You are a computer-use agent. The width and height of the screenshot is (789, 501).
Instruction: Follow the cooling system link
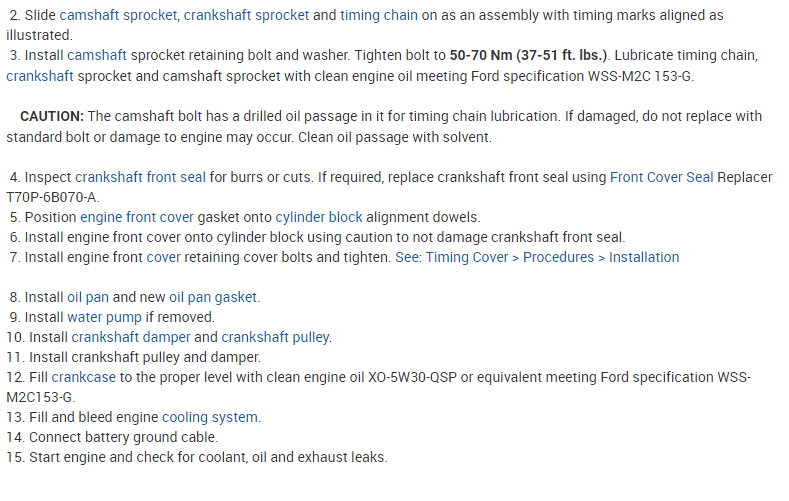[x=210, y=417]
